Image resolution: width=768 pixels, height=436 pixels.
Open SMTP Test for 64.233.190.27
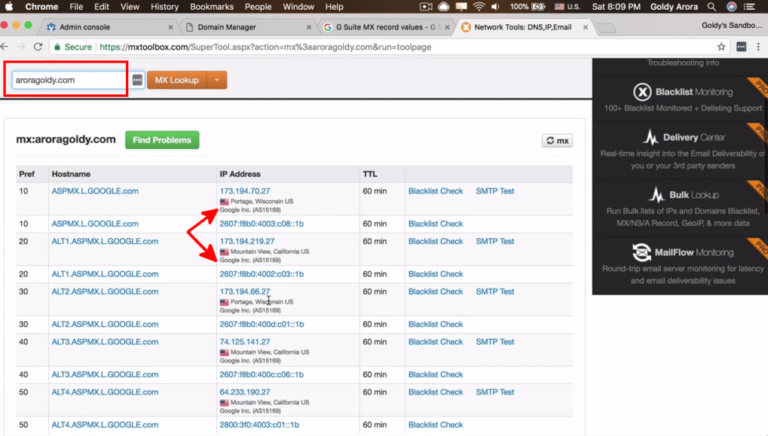tap(495, 392)
